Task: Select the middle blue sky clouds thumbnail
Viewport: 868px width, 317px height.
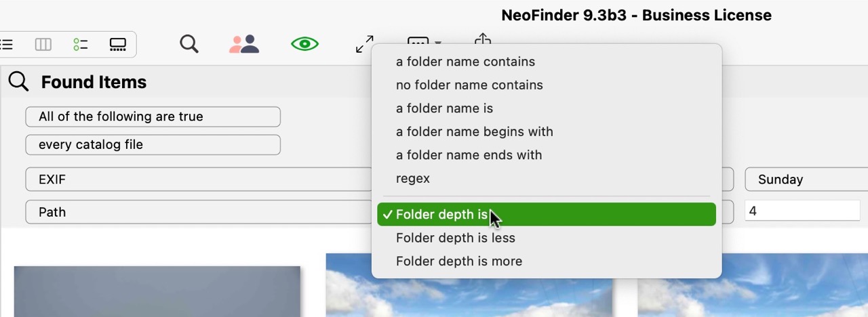Action: tap(469, 297)
